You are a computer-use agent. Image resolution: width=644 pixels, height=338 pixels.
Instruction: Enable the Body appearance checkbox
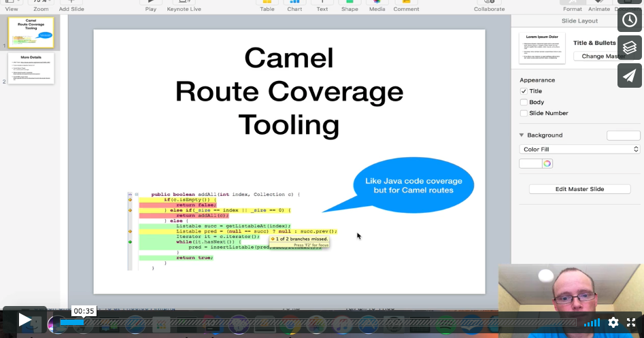click(x=524, y=102)
